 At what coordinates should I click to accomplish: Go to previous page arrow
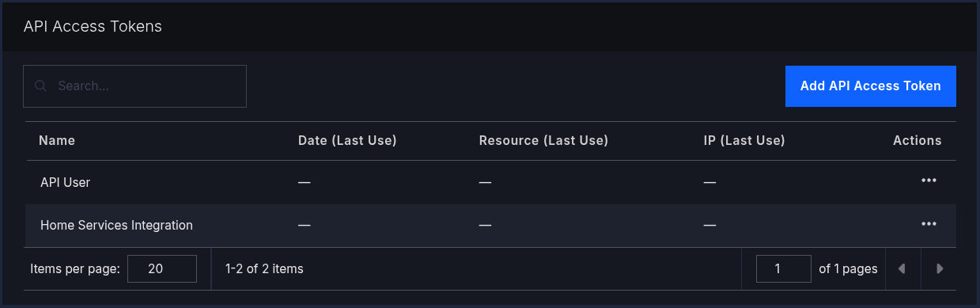[902, 269]
